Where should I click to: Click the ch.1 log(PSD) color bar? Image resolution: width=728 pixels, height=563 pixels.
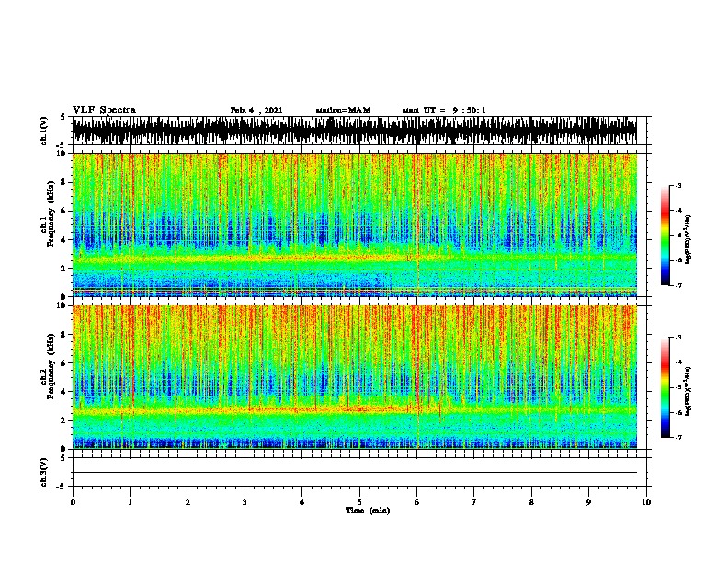coord(665,236)
